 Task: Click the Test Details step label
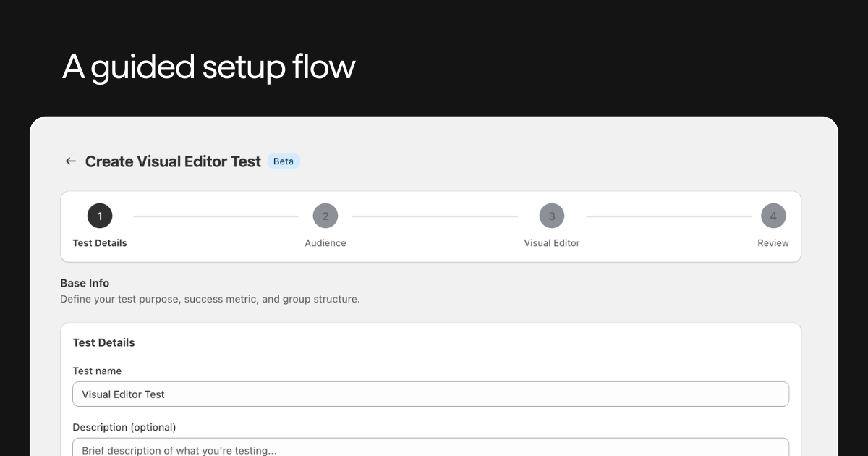click(x=100, y=243)
